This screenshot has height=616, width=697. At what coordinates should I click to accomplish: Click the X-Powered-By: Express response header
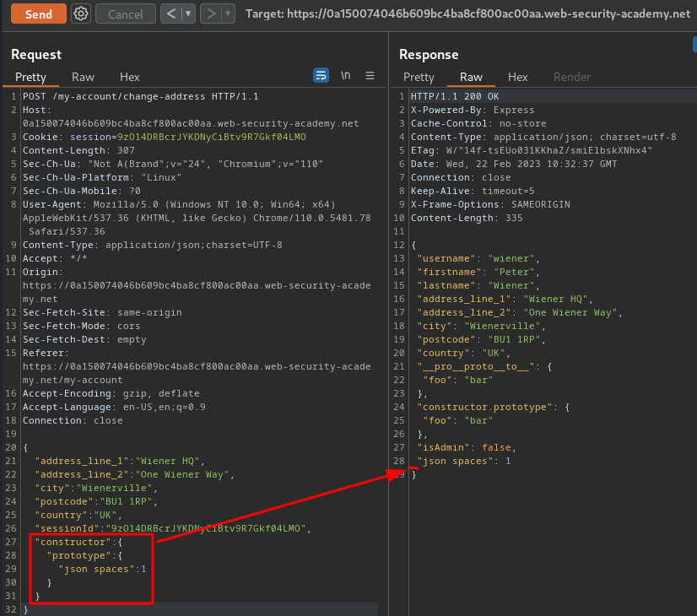click(x=473, y=110)
